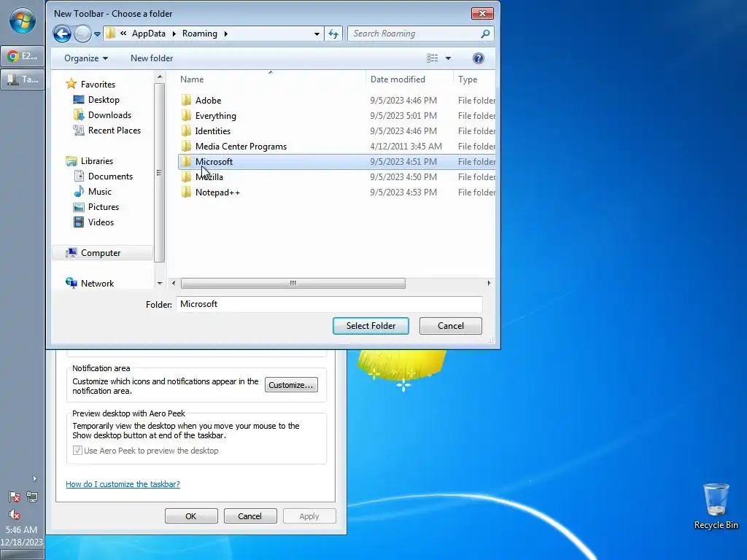Expand the arrow after AppData breadcrumb
Screen dimensions: 747x560
click(174, 34)
